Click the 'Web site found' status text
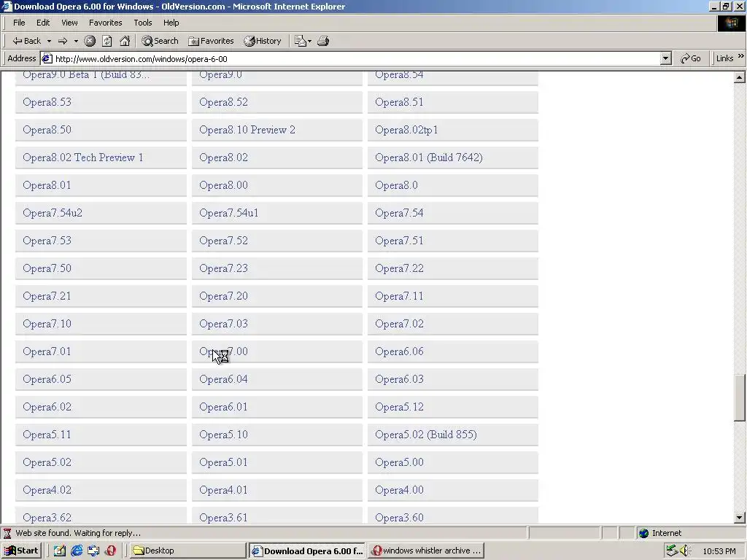This screenshot has height=560, width=747. click(78, 533)
